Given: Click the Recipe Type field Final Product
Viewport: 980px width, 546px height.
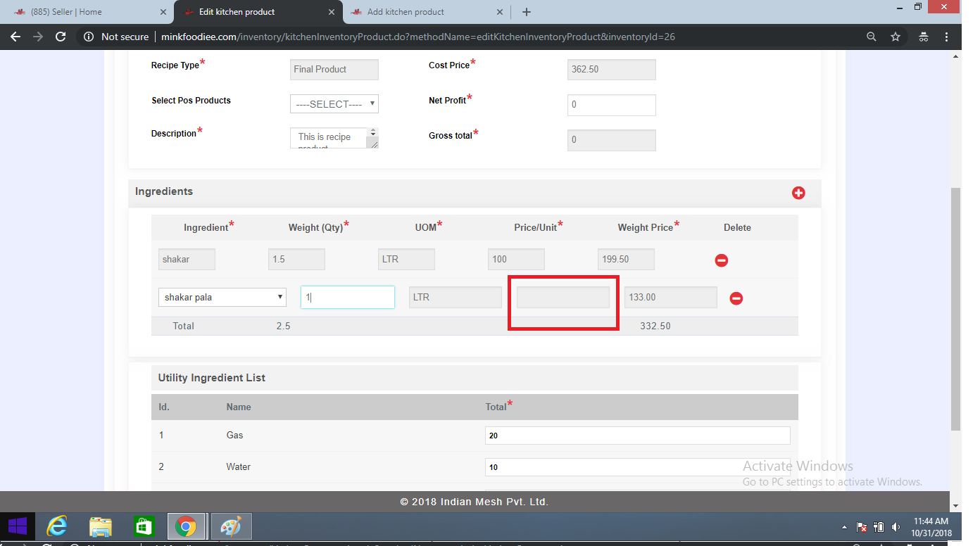Looking at the screenshot, I should 334,69.
